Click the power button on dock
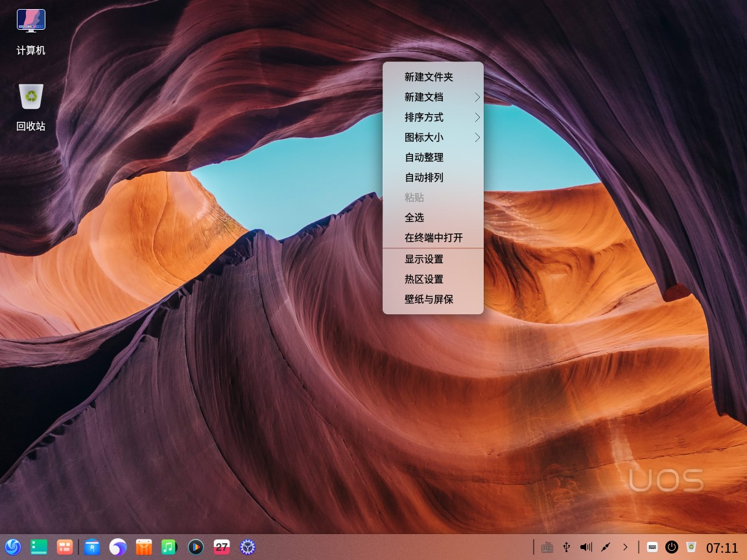The width and height of the screenshot is (747, 560). [x=672, y=547]
